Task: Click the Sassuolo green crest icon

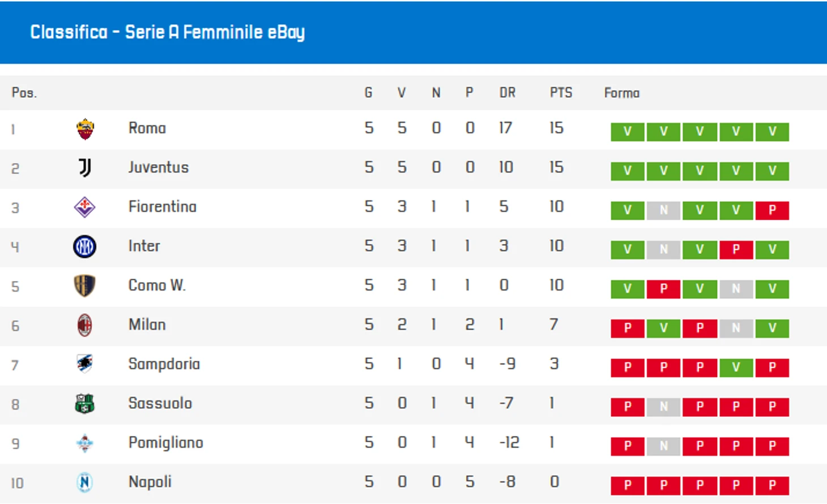Action: tap(85, 404)
